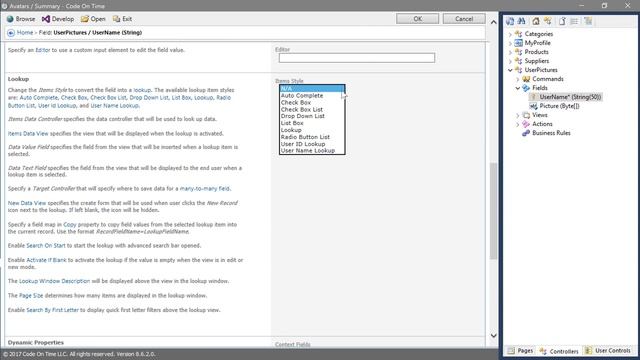This screenshot has width=640, height=360.
Task: Open the Search By First Letter link
Action: pos(52,310)
